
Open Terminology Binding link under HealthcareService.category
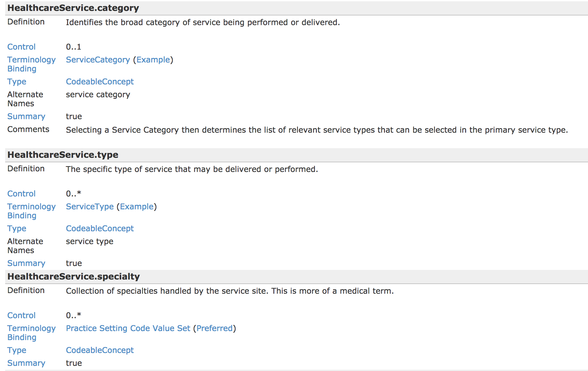[x=31, y=64]
